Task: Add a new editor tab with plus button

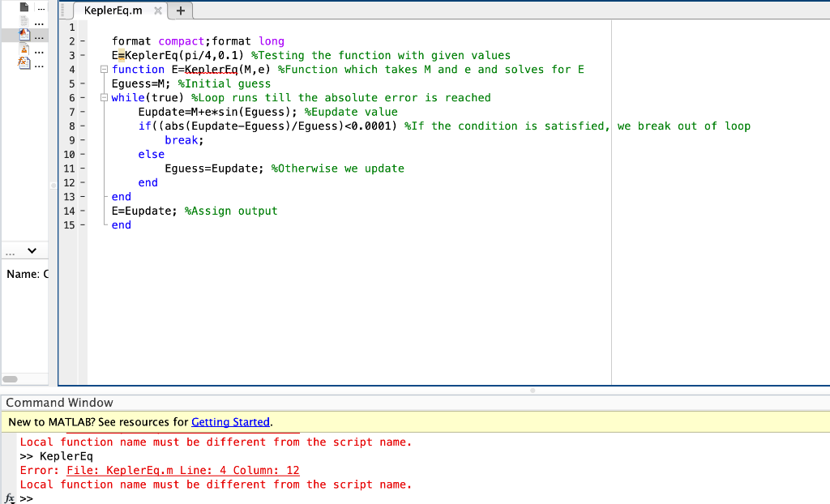Action: [181, 11]
